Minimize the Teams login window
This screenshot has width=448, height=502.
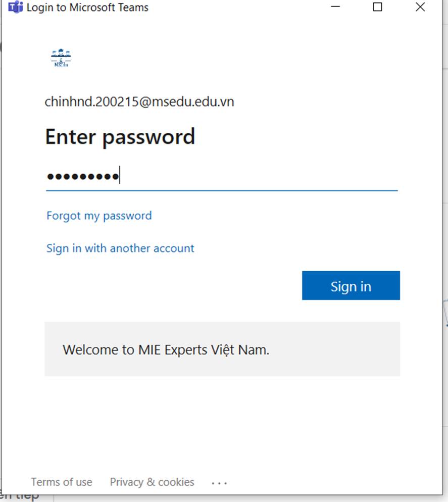[335, 8]
